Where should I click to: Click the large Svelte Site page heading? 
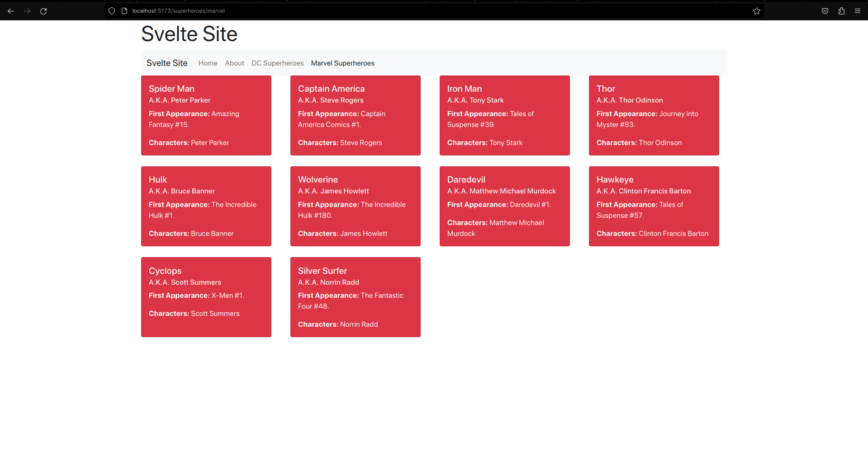tap(189, 34)
